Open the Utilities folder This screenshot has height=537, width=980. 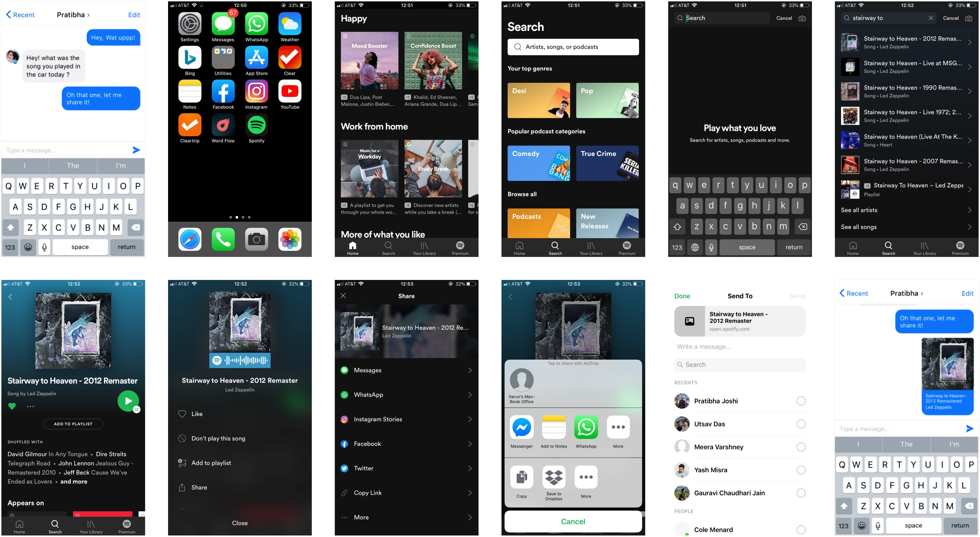[223, 58]
